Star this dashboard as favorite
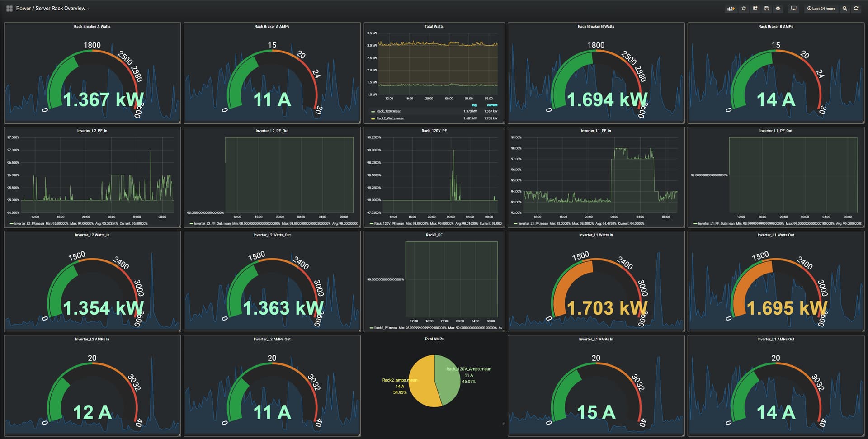Image resolution: width=868 pixels, height=439 pixels. pos(744,9)
